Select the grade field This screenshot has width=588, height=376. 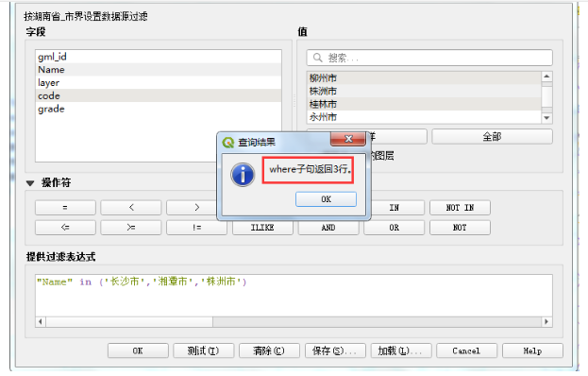coord(159,109)
